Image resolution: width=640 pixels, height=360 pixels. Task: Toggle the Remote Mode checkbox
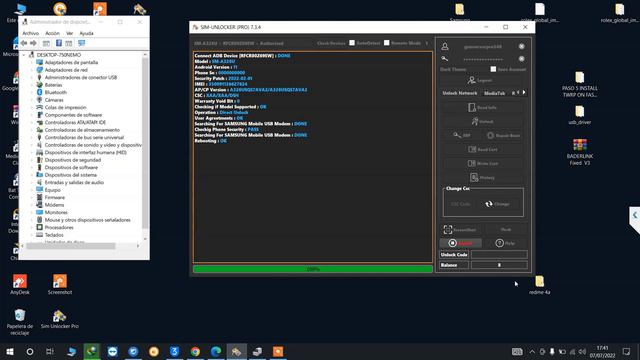click(x=387, y=43)
